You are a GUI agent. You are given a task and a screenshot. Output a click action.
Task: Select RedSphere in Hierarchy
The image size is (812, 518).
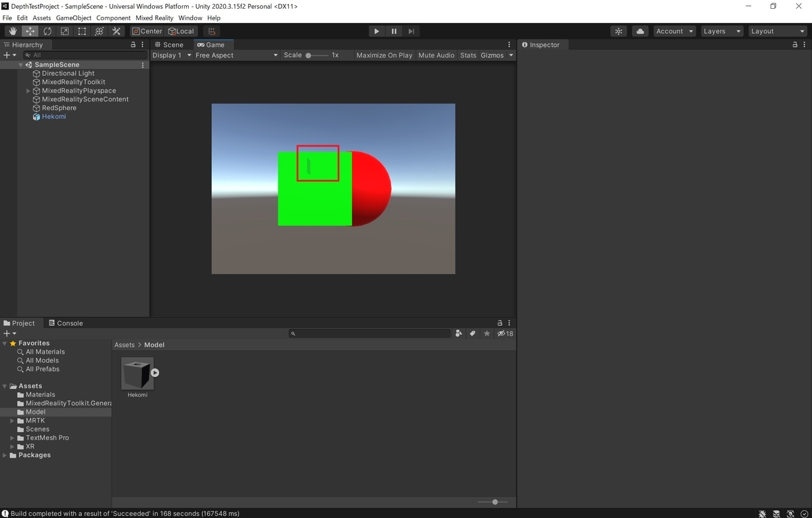(x=59, y=108)
